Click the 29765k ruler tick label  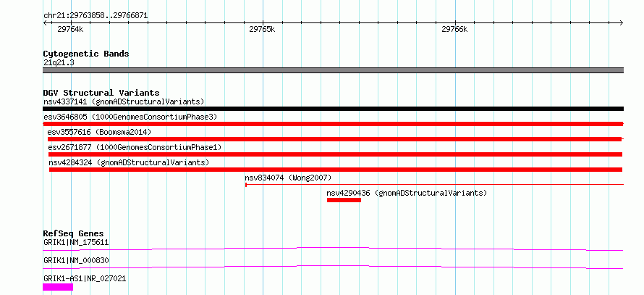click(262, 30)
